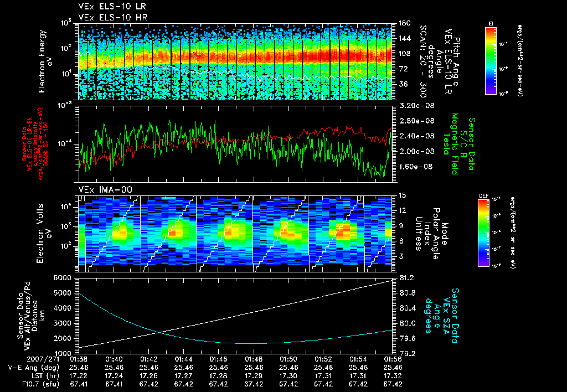Viewport: 567px width, 392px height.
Task: Click the 'SCAN: 20 - 300' label
Action: click(422, 61)
